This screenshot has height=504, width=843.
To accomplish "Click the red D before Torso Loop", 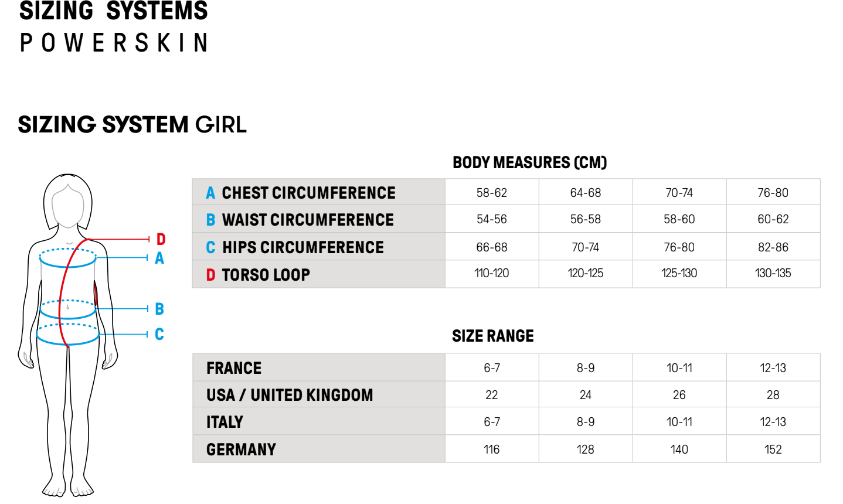I will [210, 275].
